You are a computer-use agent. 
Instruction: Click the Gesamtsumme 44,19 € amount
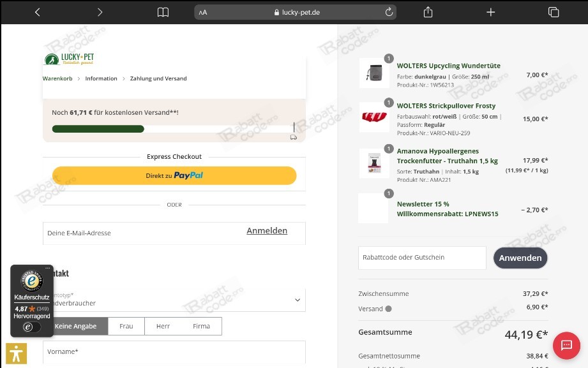(x=526, y=334)
